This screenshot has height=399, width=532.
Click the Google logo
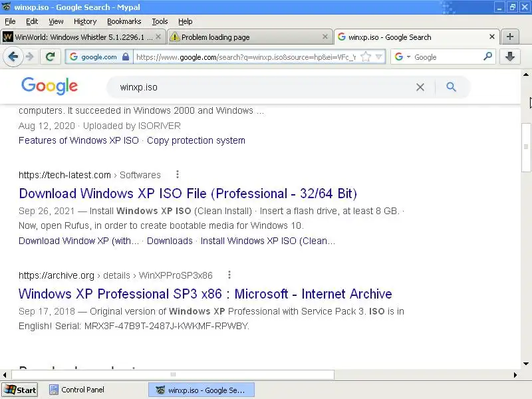coord(49,86)
